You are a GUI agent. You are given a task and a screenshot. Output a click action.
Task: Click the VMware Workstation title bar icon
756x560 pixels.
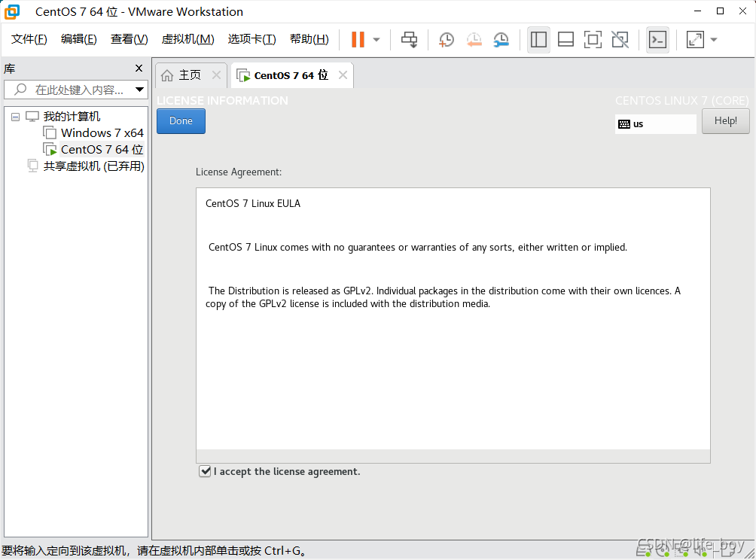point(12,11)
